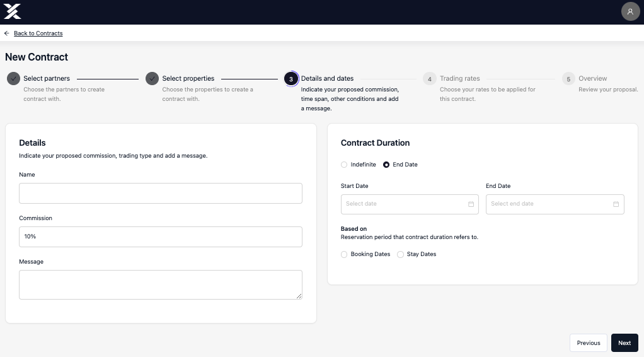Open the End Date picker field

(555, 204)
